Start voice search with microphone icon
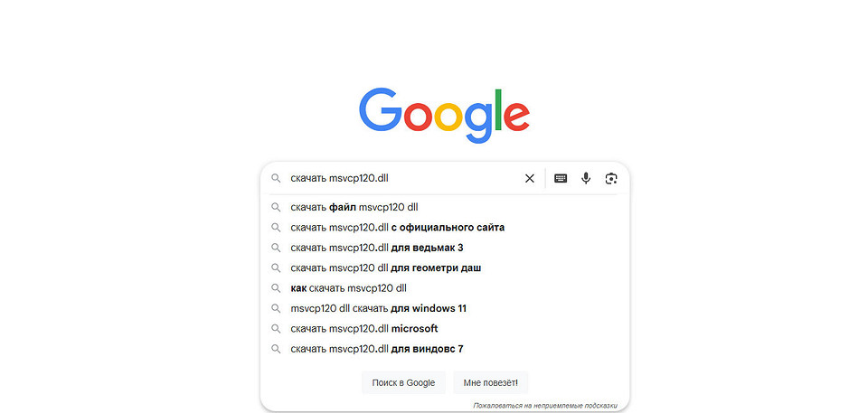868x413 pixels. (x=586, y=179)
